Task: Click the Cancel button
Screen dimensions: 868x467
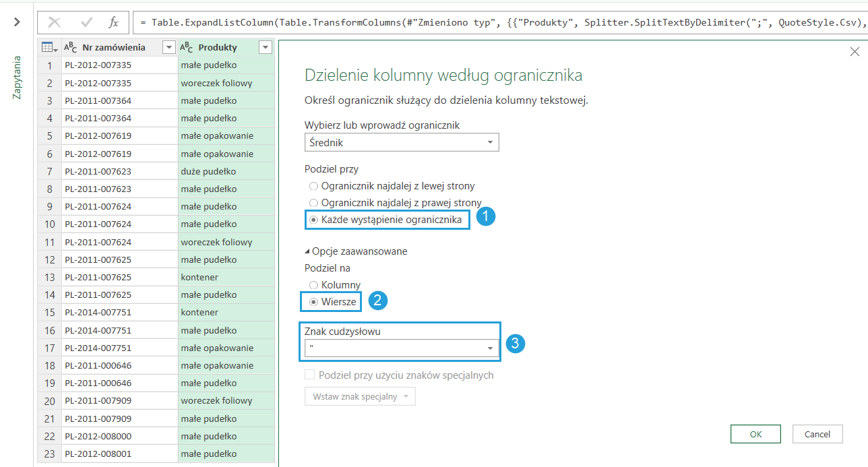Action: [817, 435]
